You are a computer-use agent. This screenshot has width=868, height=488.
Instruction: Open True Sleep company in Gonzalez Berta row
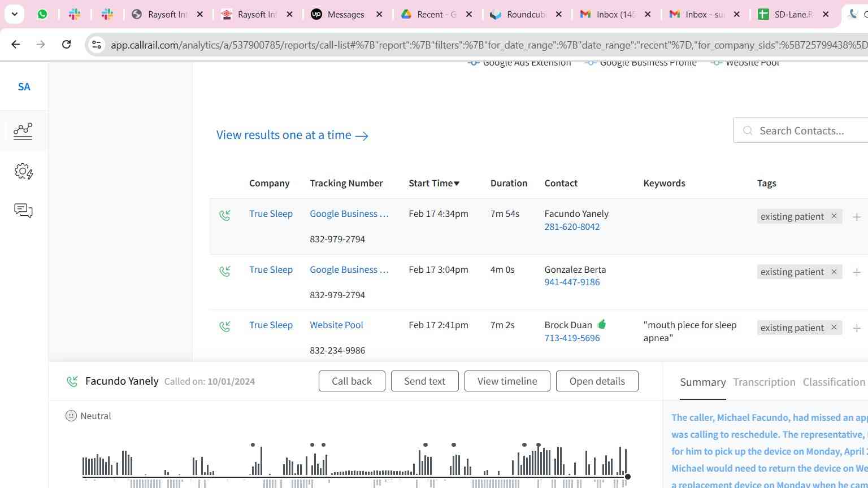pyautogui.click(x=271, y=269)
